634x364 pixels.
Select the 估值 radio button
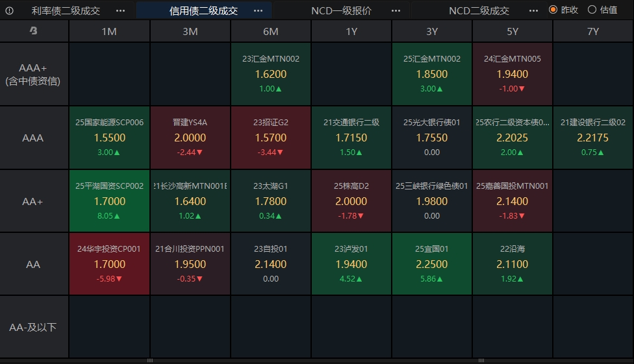(592, 10)
